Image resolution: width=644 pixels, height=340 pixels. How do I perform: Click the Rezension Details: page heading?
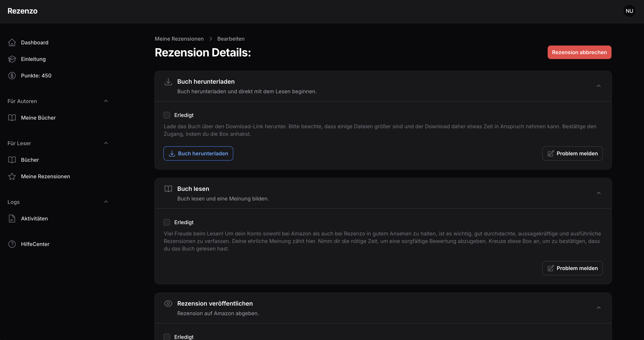pos(203,53)
